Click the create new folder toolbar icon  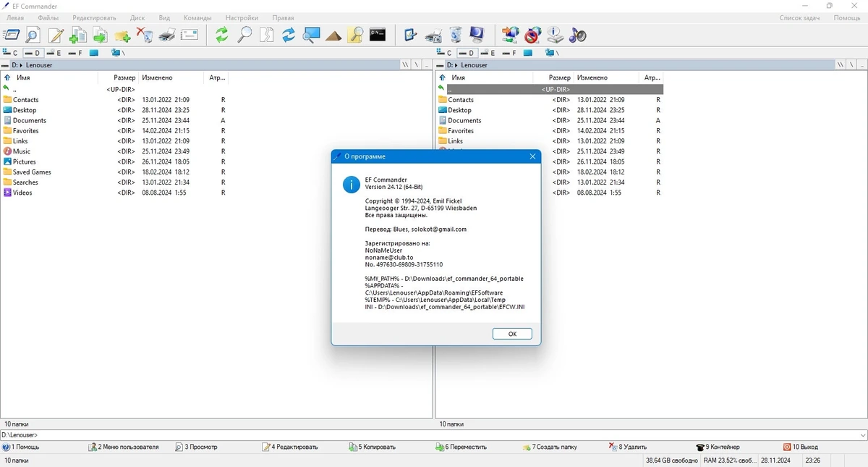(122, 35)
